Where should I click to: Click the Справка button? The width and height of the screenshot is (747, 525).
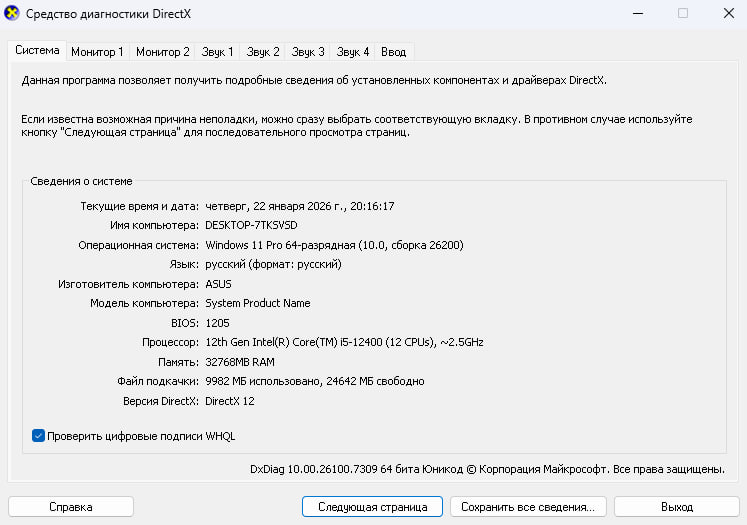(71, 506)
